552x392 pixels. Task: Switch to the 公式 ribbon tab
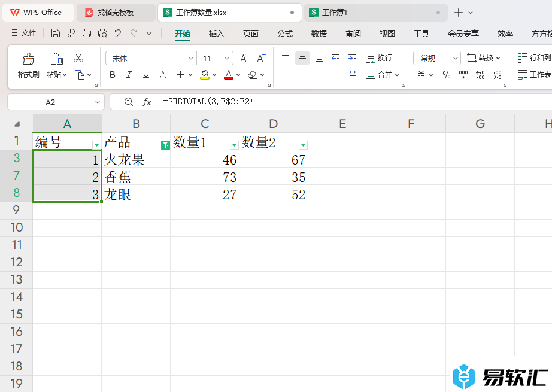click(285, 34)
